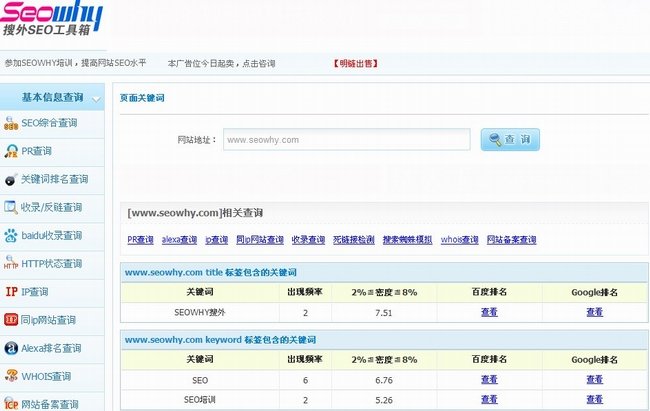Open baidu收录查询 sidebar item
Screen dimensions: 650x411
(52, 235)
